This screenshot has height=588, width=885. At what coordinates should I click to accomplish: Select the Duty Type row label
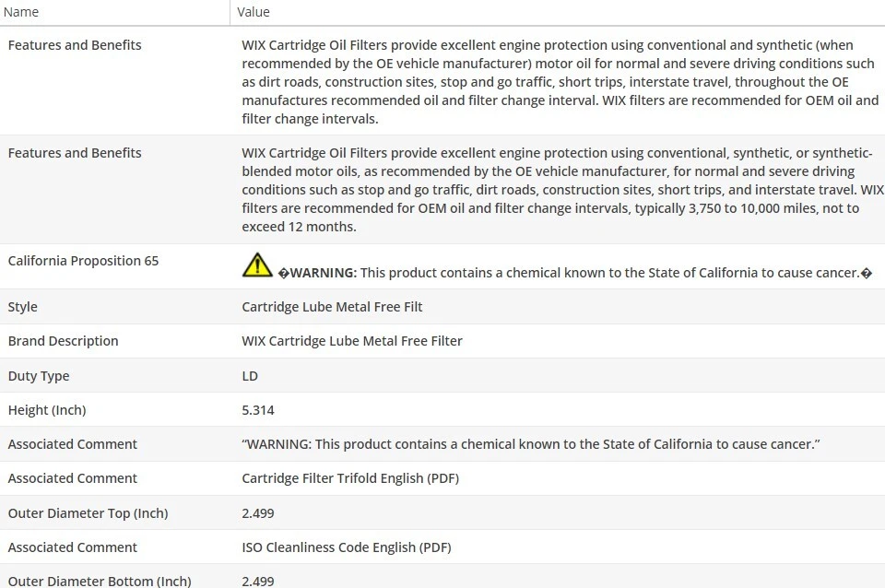(39, 376)
